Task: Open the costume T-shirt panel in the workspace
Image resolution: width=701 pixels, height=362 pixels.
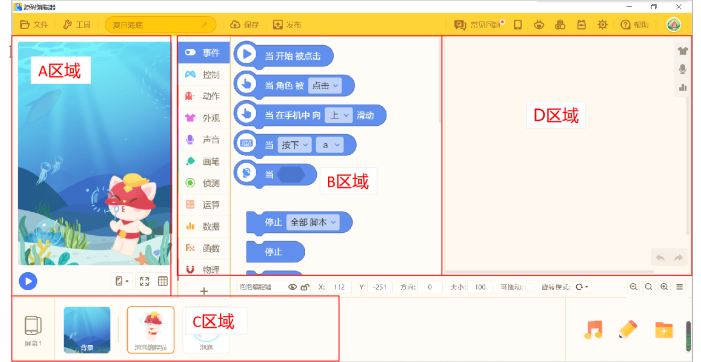Action: point(682,51)
